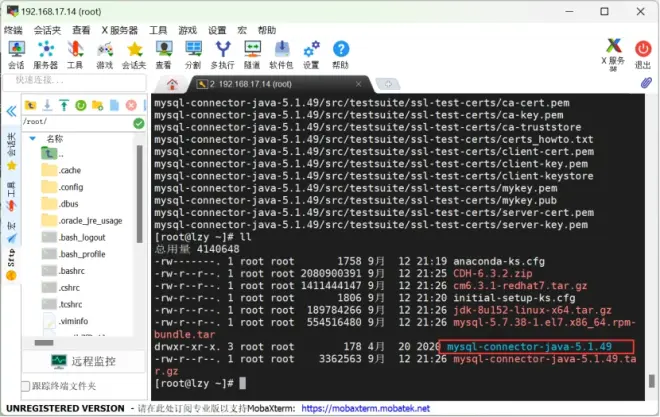Add a new tab with plus button
Image resolution: width=660 pixels, height=417 pixels.
point(388,84)
